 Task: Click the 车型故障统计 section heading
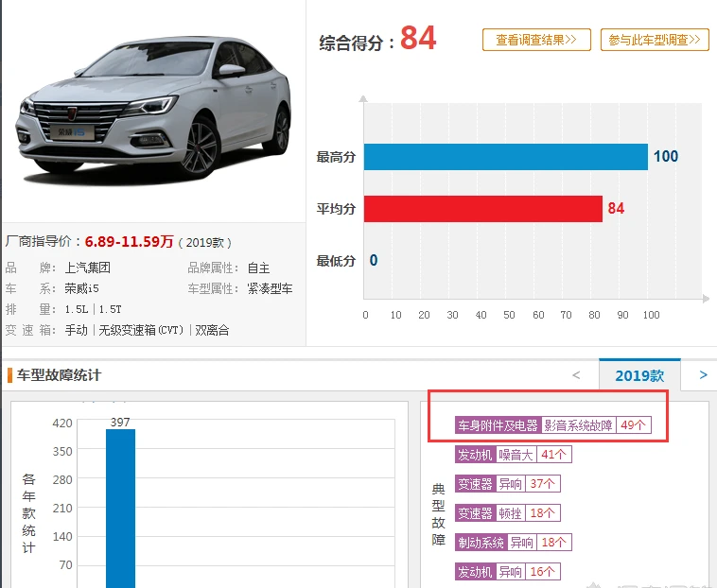point(59,375)
